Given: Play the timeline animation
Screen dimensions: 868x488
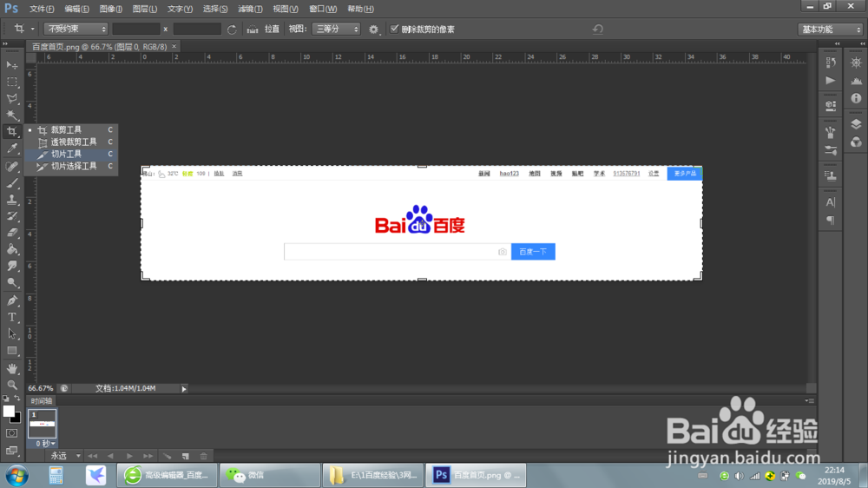Looking at the screenshot, I should point(129,456).
